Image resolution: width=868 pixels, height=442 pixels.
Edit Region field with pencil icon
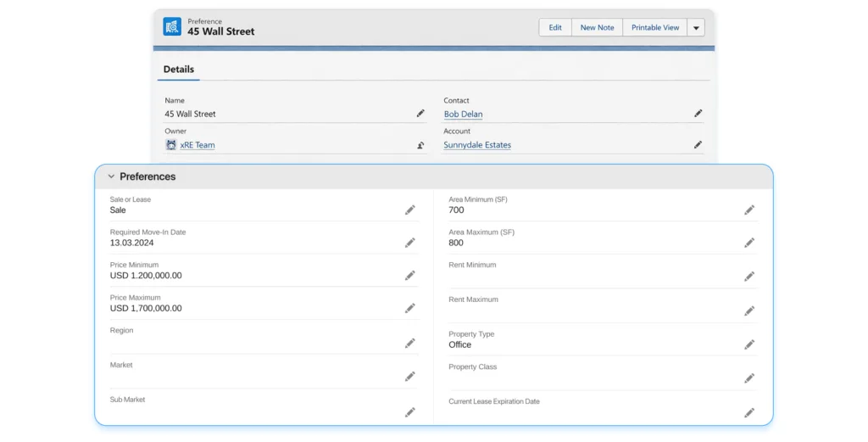(410, 344)
